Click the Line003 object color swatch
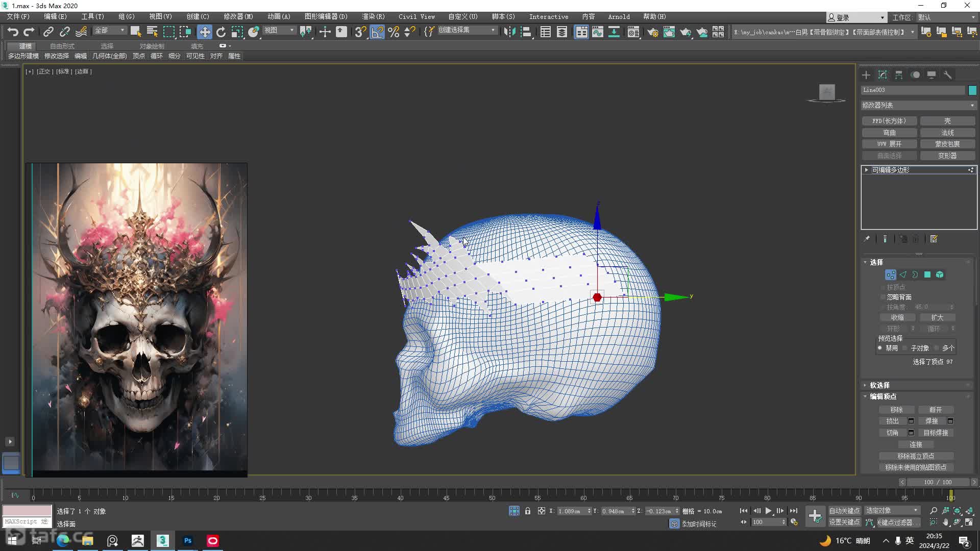Viewport: 980px width, 551px height. 972,90
